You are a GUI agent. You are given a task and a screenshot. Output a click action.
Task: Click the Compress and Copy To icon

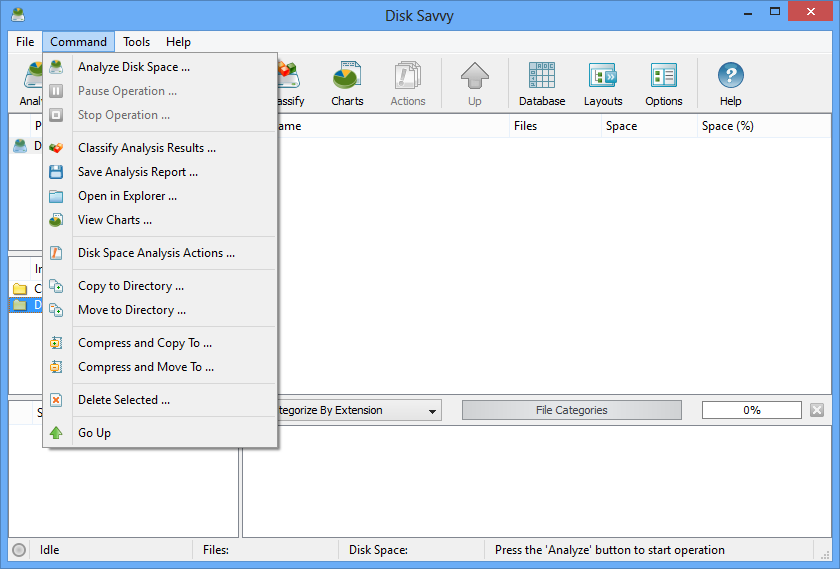(x=56, y=343)
